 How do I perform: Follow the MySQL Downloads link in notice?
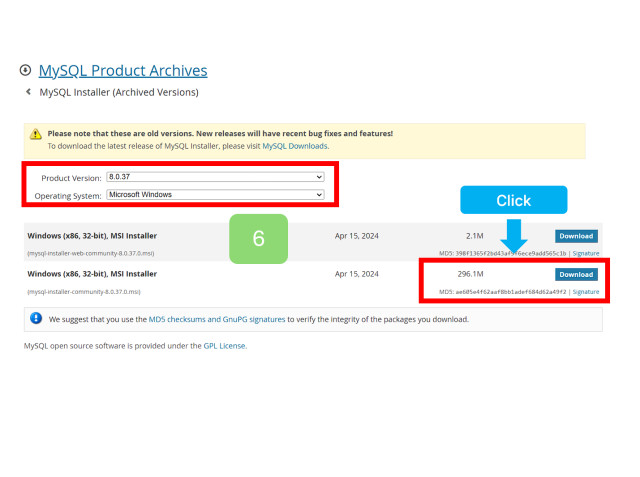click(295, 146)
